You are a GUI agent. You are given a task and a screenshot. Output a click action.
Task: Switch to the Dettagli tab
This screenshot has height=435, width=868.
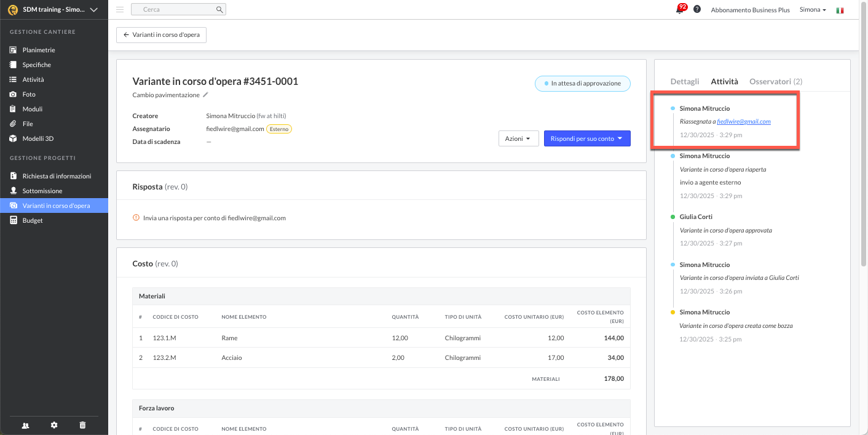684,81
